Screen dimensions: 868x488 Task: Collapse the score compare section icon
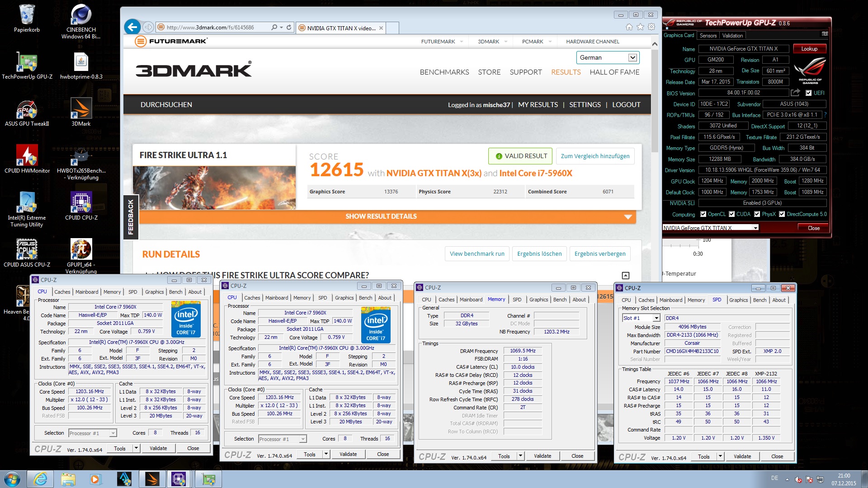click(626, 276)
